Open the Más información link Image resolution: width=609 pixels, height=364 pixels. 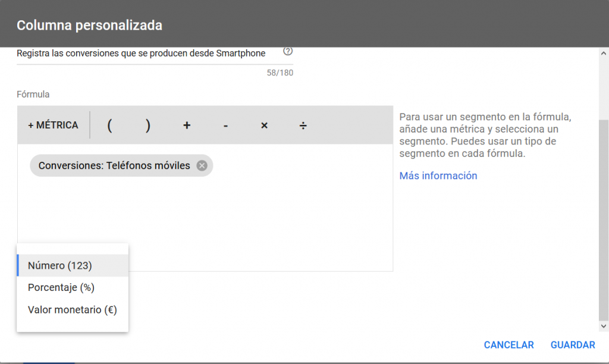pyautogui.click(x=438, y=175)
